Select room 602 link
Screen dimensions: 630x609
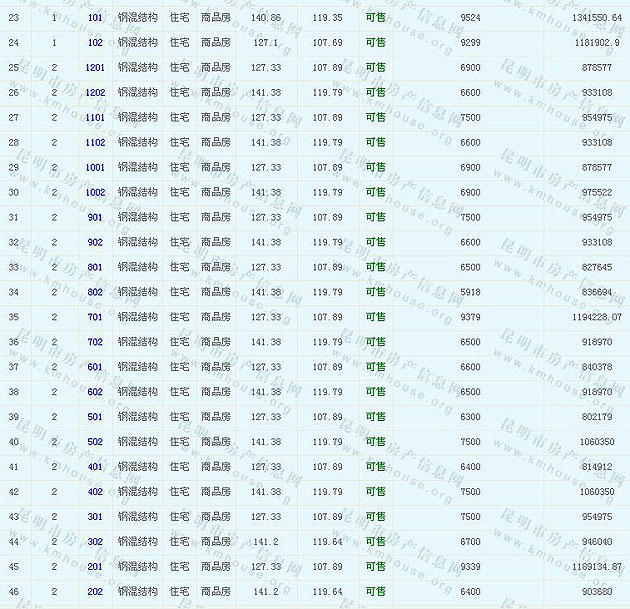(x=95, y=392)
